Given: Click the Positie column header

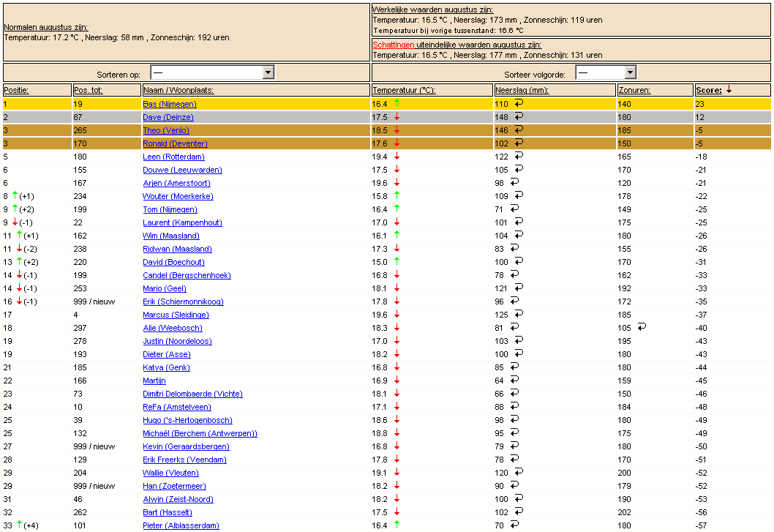Looking at the screenshot, I should click(x=16, y=91).
